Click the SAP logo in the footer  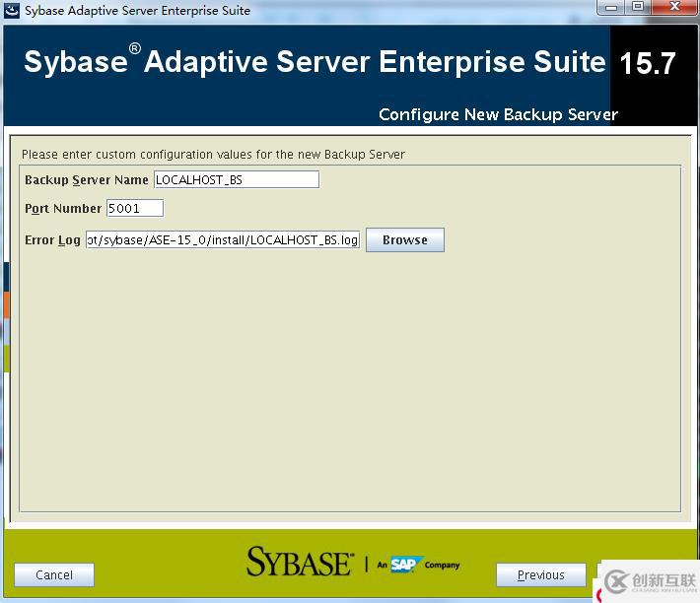click(405, 565)
